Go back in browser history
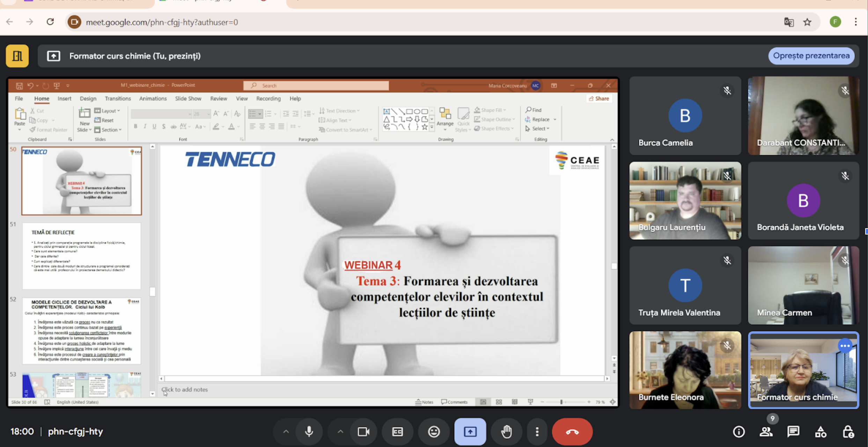 9,22
